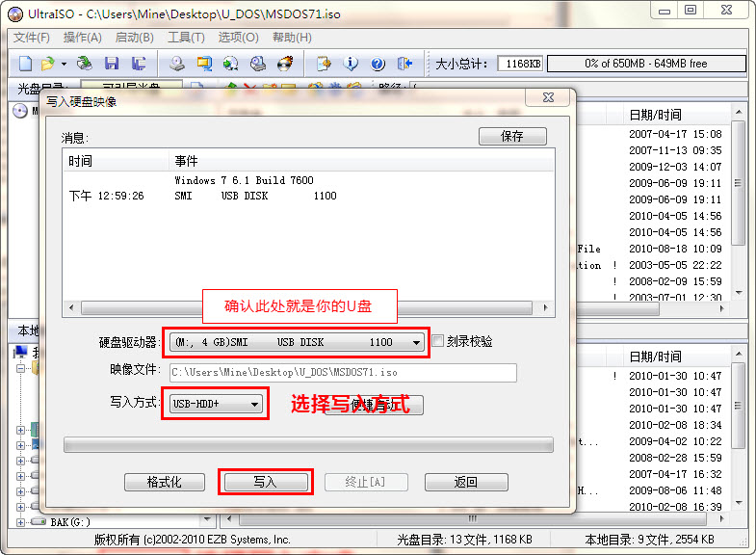Image resolution: width=756 pixels, height=555 pixels.
Task: Click the toolbar icon left of Info
Action: (x=324, y=64)
